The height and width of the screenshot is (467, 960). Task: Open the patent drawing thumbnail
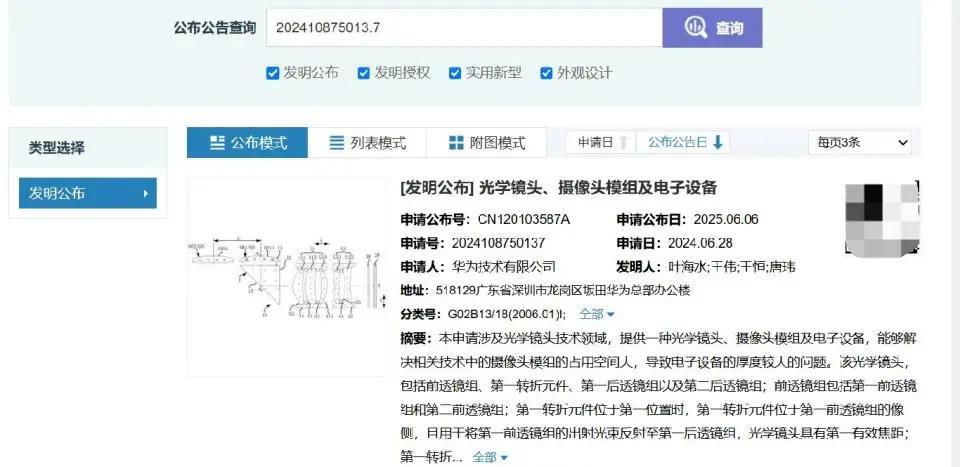tap(287, 277)
